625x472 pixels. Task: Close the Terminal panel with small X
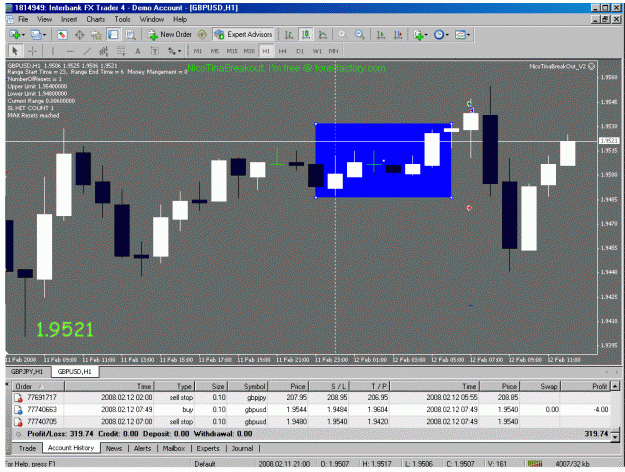click(x=7, y=384)
